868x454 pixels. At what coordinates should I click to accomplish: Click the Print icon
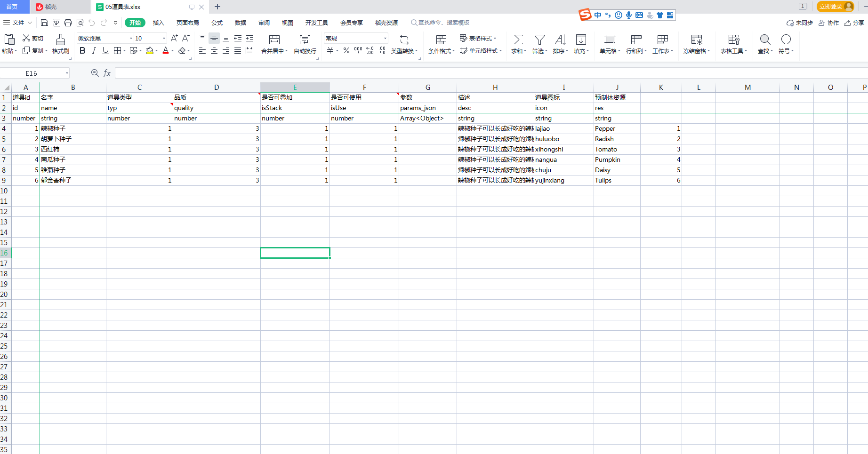tap(68, 23)
